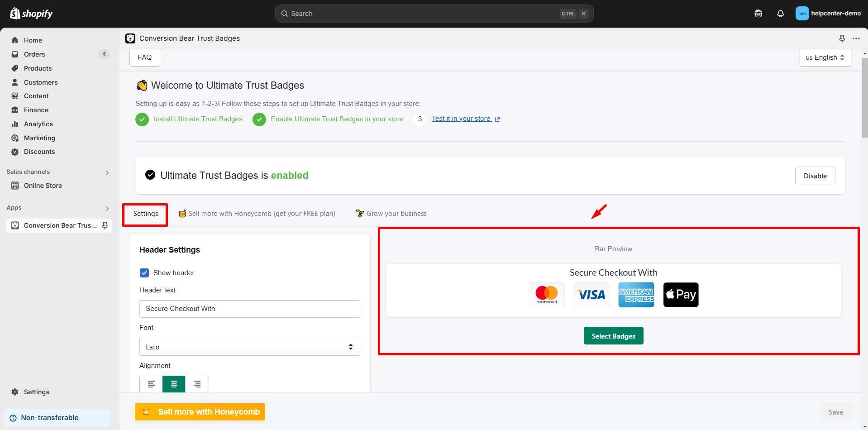Open the Analytics section

[x=38, y=124]
